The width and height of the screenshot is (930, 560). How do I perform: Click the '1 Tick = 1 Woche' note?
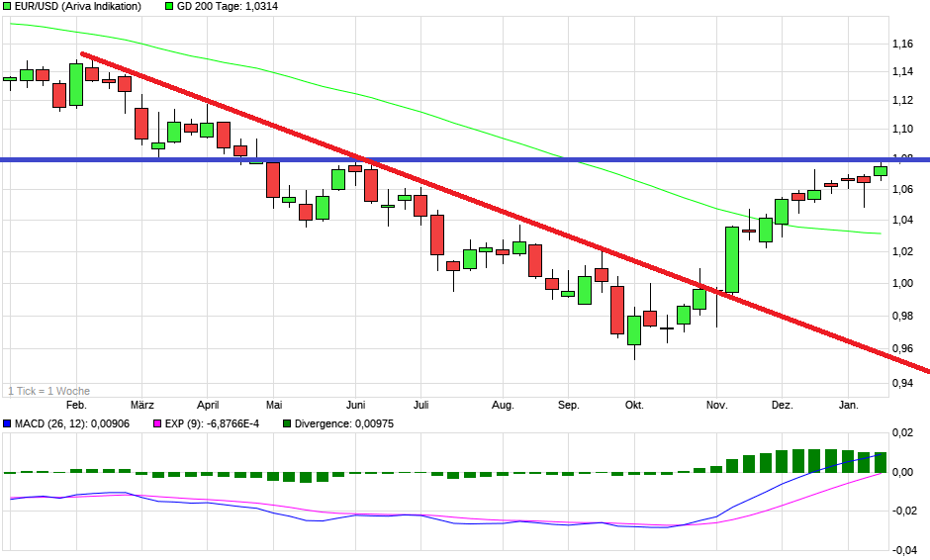pos(48,391)
